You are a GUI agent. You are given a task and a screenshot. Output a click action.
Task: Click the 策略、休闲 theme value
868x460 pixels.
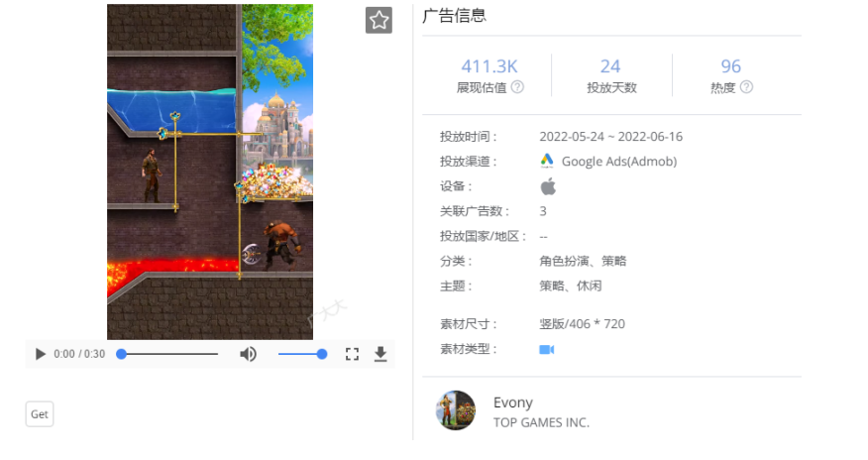coord(570,286)
